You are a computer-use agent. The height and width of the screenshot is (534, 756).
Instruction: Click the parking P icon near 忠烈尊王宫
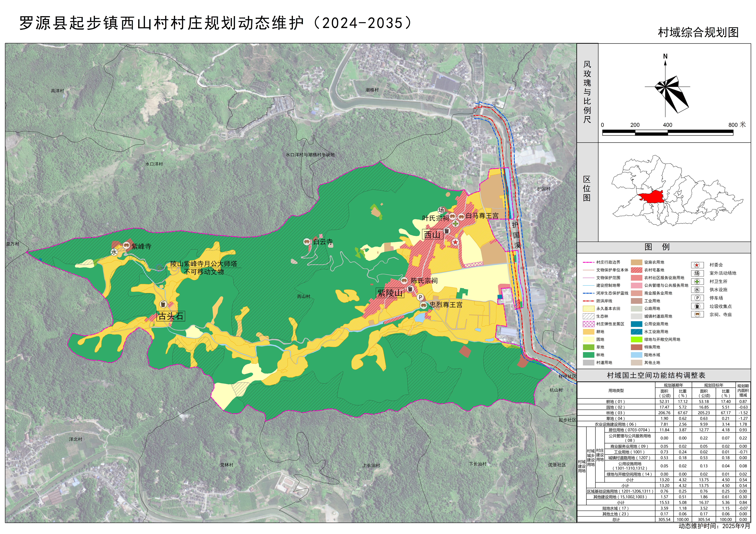[420, 297]
